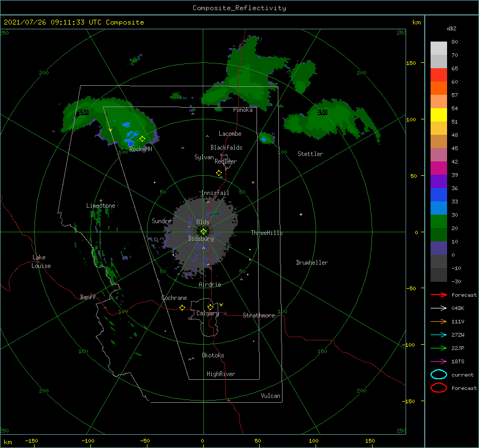Click the Sundre label
The height and width of the screenshot is (448, 479).
161,221
